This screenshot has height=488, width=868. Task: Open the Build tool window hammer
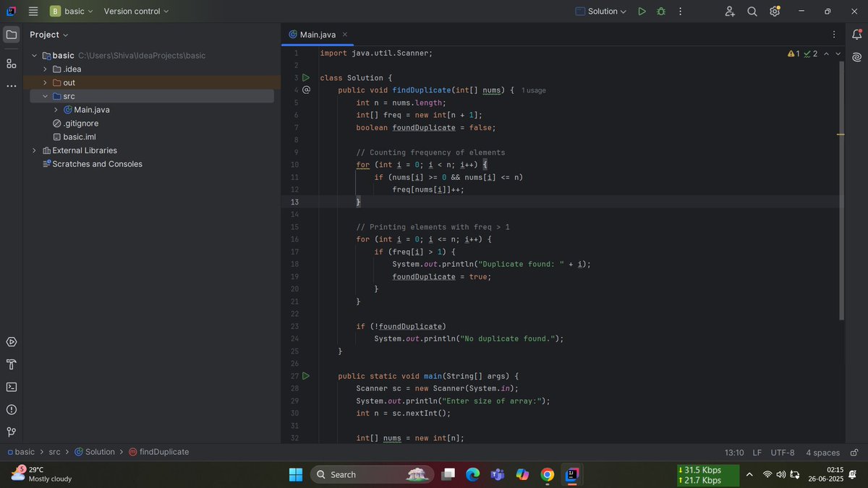click(x=12, y=364)
